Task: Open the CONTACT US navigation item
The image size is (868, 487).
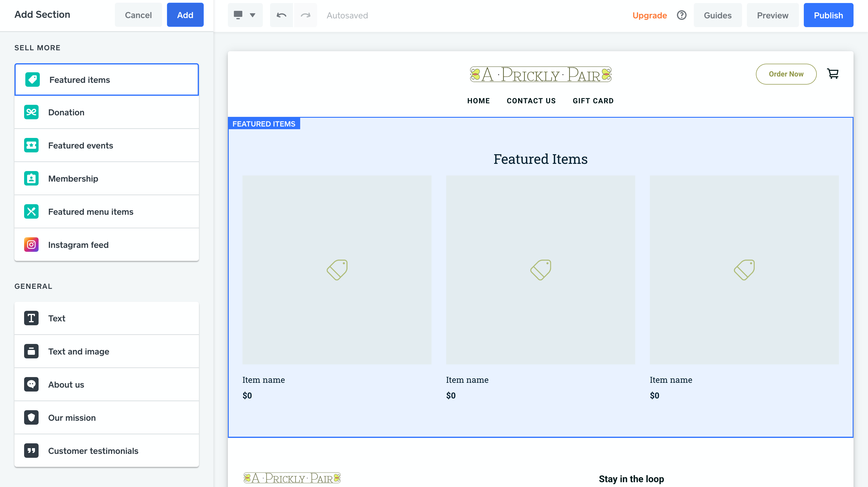Action: pyautogui.click(x=531, y=101)
